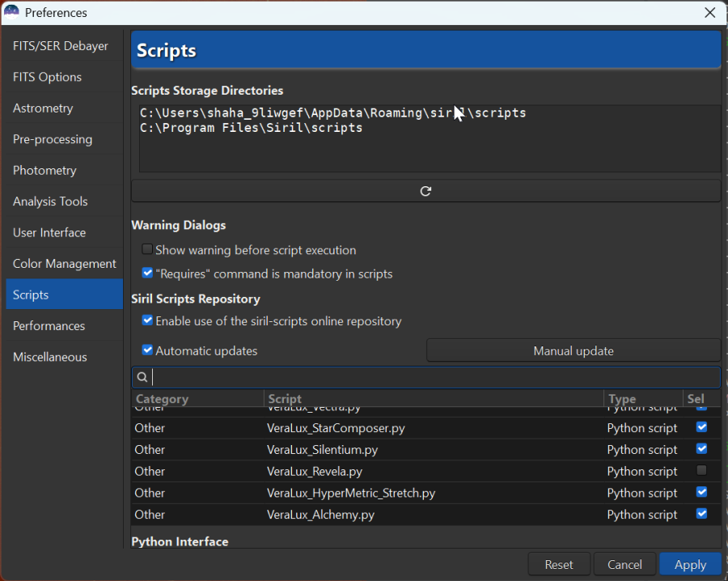Image resolution: width=728 pixels, height=581 pixels.
Task: Click the magnifier icon in search bar
Action: 142,376
